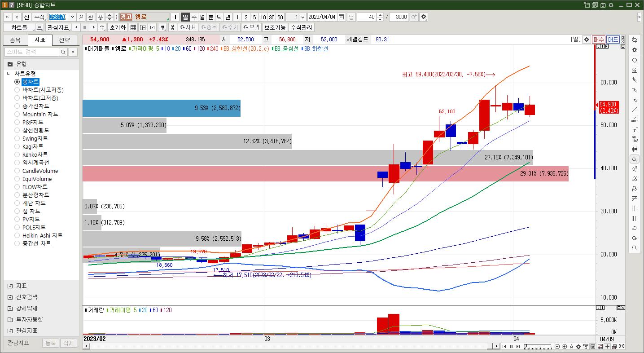The image size is (644, 353).
Task: Click the 매도 sell button
Action: (613, 40)
